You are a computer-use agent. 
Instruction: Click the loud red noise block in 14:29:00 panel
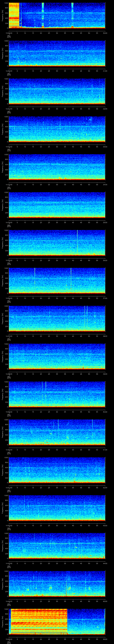point(14,16)
